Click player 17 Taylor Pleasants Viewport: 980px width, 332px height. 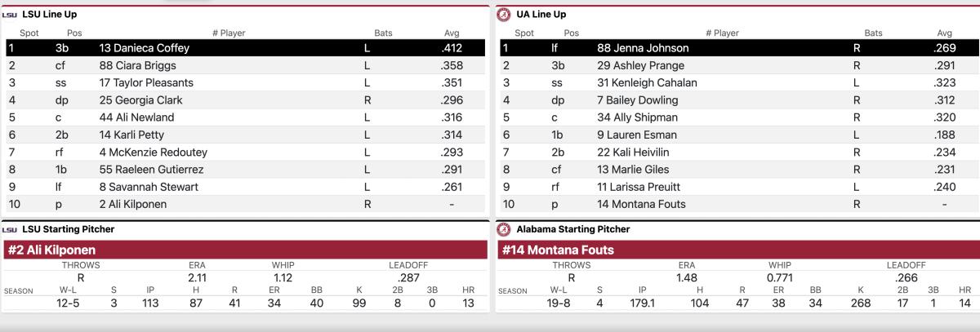146,82
